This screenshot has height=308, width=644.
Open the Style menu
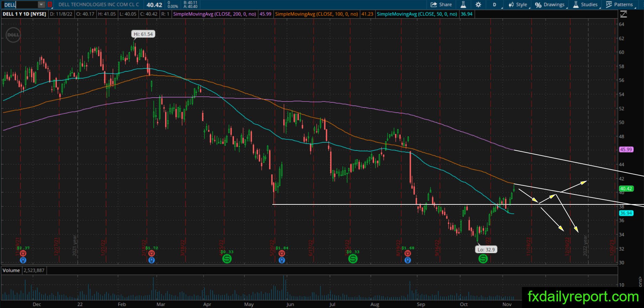[518, 4]
